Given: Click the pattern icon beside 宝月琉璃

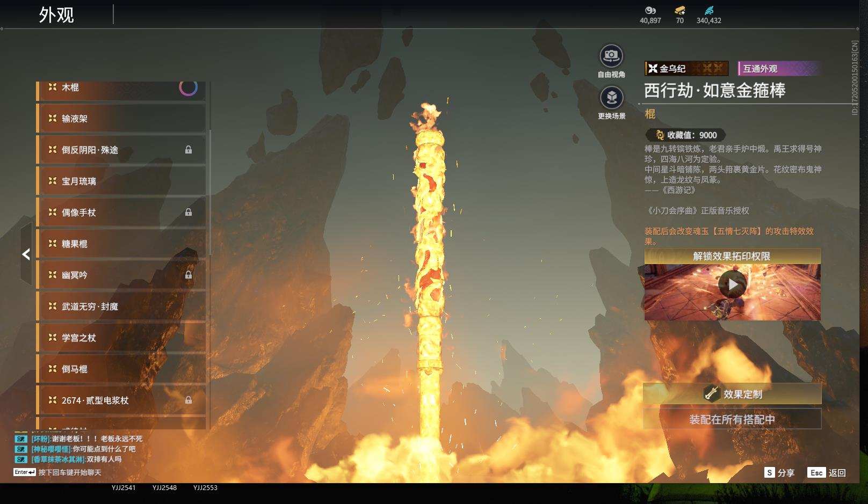Looking at the screenshot, I should pos(53,181).
